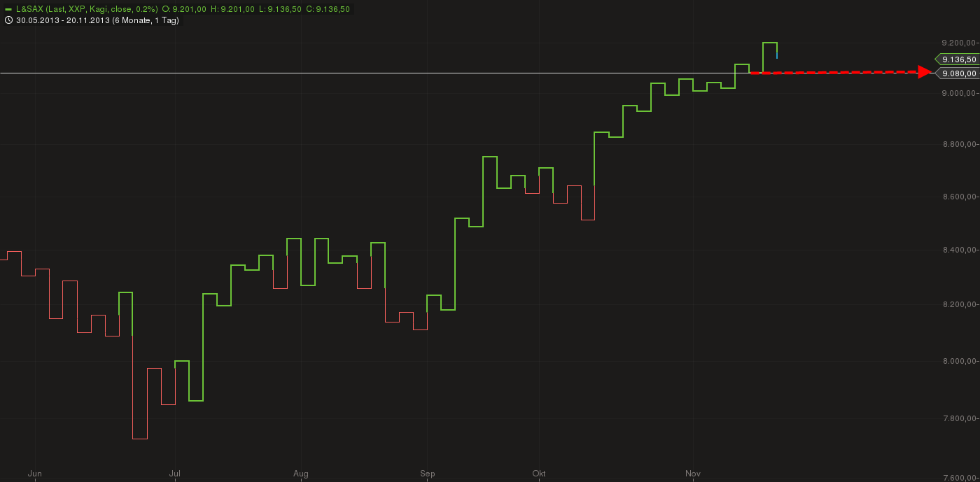Click the Aug label on the time axis
The image size is (980, 482).
tap(301, 474)
